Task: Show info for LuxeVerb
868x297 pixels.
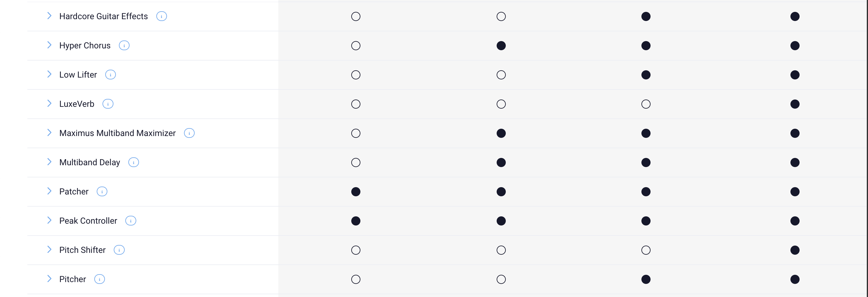Action: (x=108, y=104)
